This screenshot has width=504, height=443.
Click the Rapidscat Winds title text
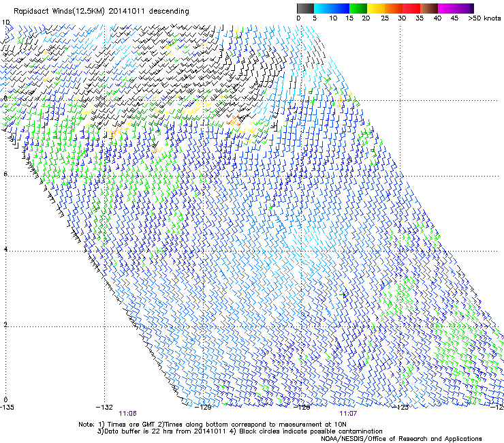[101, 11]
